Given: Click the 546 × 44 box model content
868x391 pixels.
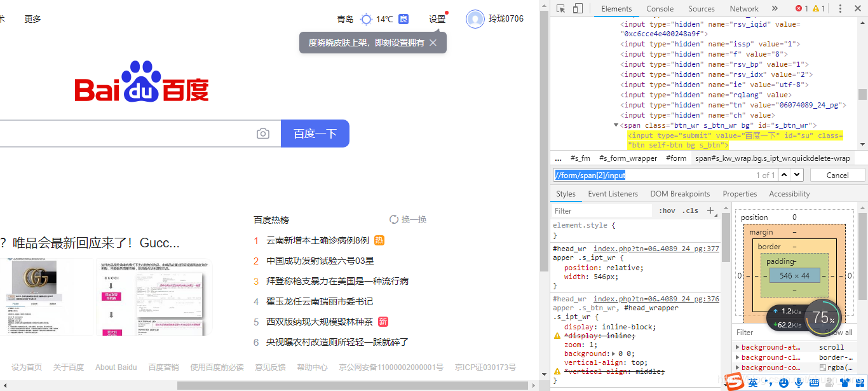Looking at the screenshot, I should (795, 276).
